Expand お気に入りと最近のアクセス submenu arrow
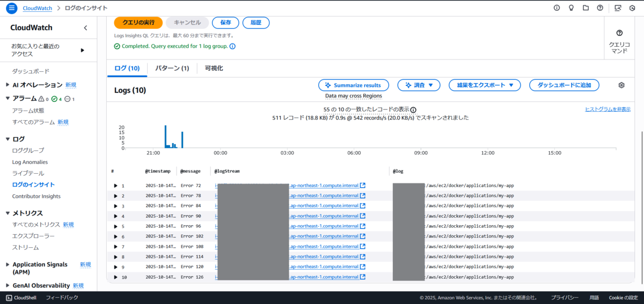644x304 pixels. pyautogui.click(x=83, y=50)
